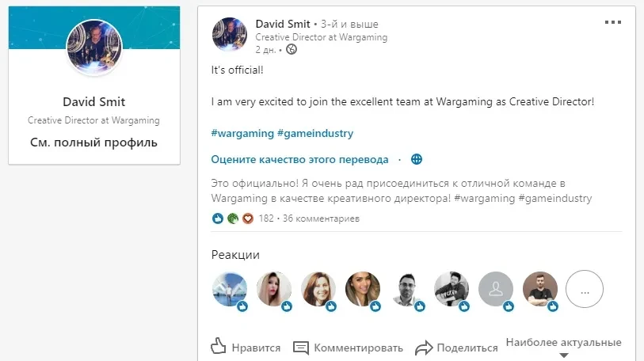Click the first reactor's avatar
Viewport: 644px width, 361px height.
click(x=230, y=290)
